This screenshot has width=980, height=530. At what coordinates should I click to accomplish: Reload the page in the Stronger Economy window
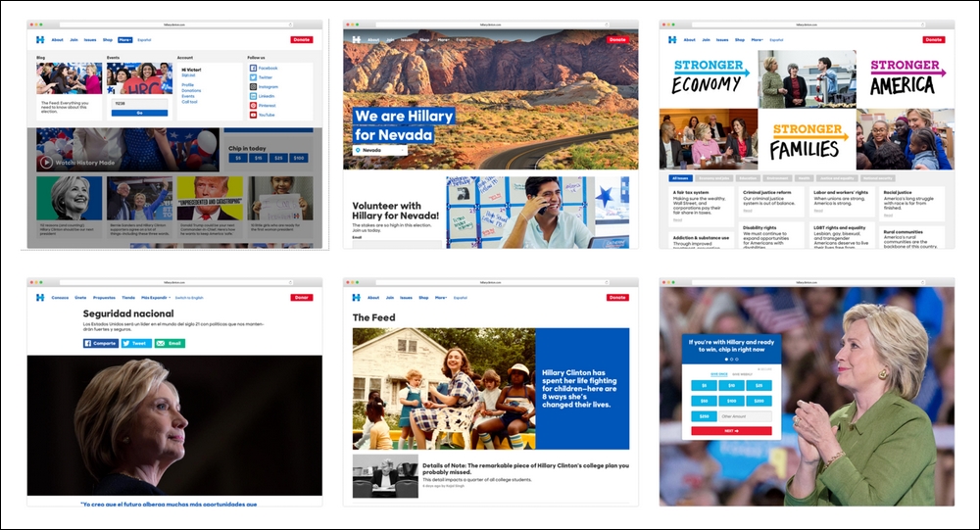923,25
